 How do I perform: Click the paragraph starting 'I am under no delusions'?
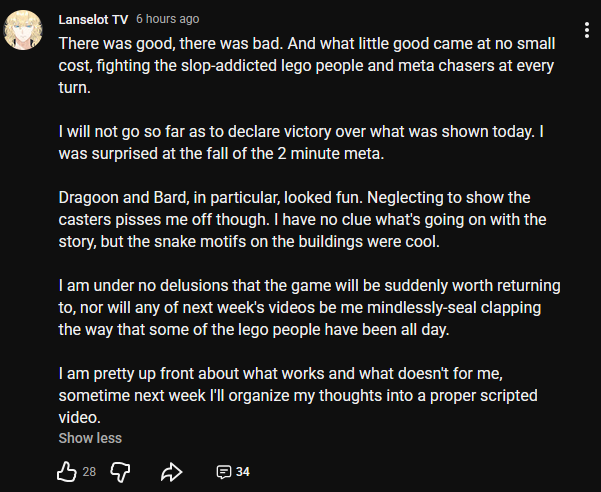(309, 308)
